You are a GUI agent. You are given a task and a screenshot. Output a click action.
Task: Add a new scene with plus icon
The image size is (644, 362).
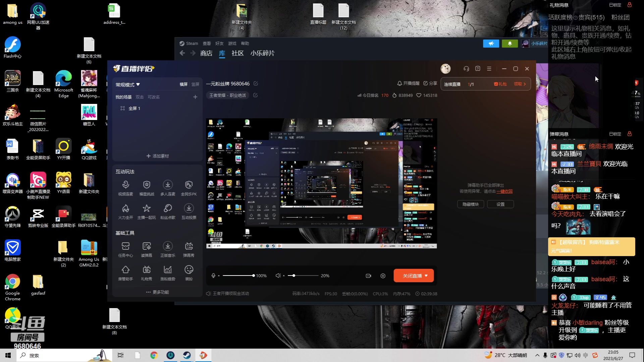coord(195,97)
